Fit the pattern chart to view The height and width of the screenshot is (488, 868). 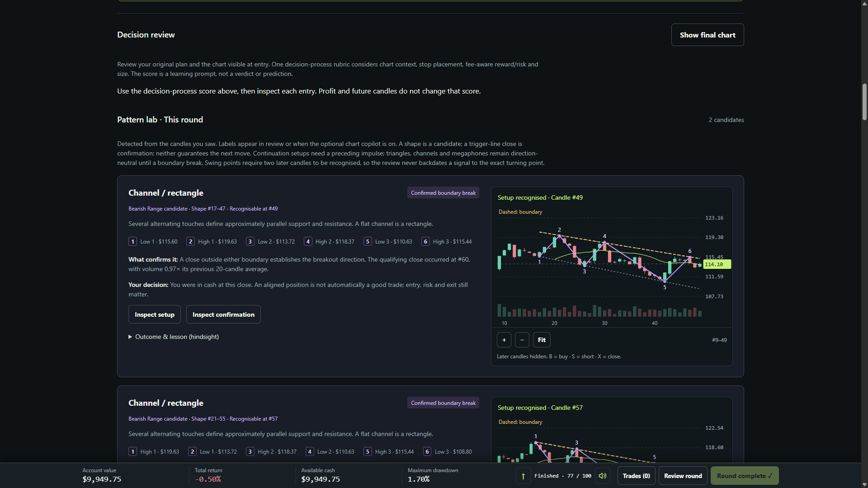tap(542, 340)
